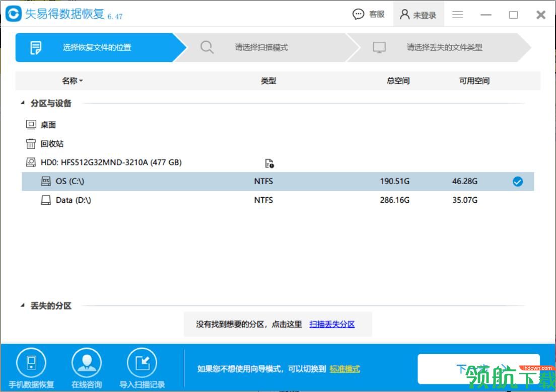
Task: Select the Data (D:\) partition
Action: (x=277, y=200)
